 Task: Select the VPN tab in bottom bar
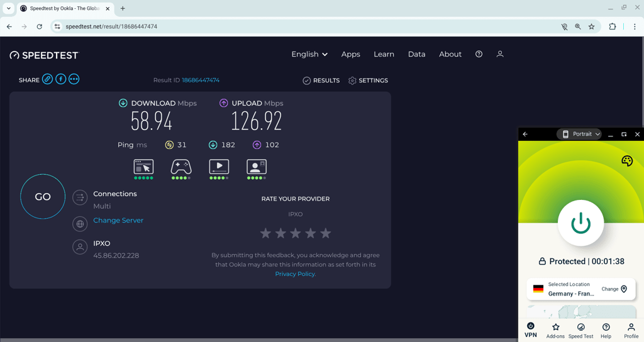click(531, 330)
